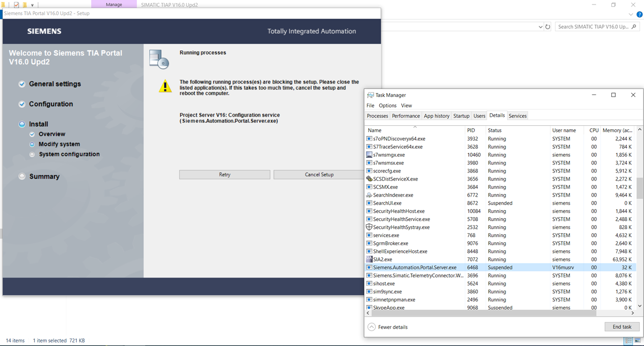The image size is (644, 346).
Task: Click PID 6468 in the process list
Action: tap(472, 268)
